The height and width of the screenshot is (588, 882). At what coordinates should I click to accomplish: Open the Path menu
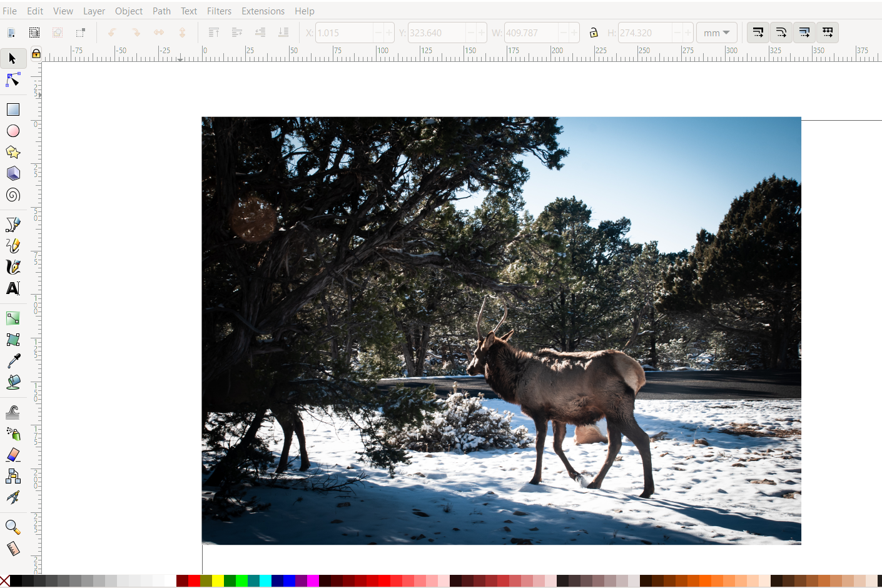pos(161,11)
